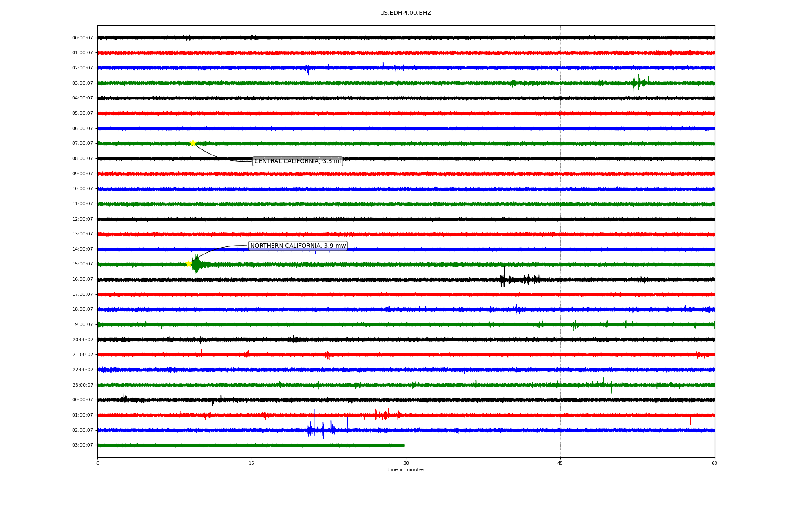Image resolution: width=812 pixels, height=508 pixels.
Task: Click the blue spike cluster on the last 02:00:07 trace
Action: pos(321,430)
